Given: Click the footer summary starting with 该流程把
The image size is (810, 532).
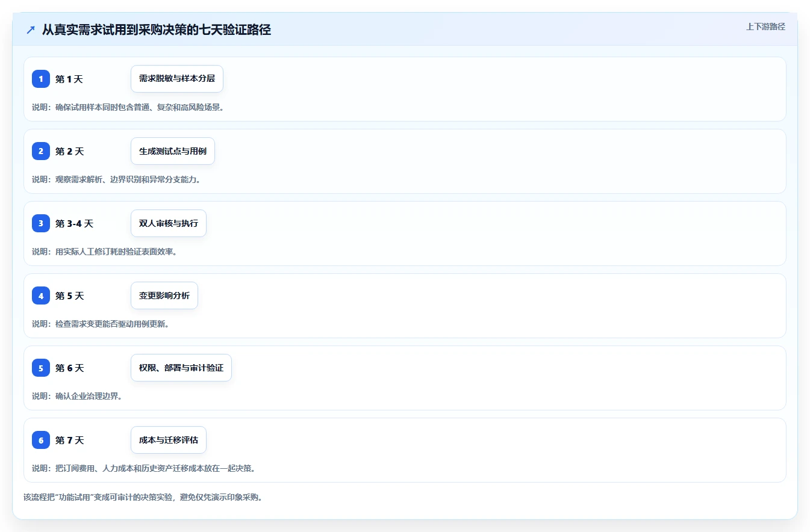Looking at the screenshot, I should click(143, 497).
